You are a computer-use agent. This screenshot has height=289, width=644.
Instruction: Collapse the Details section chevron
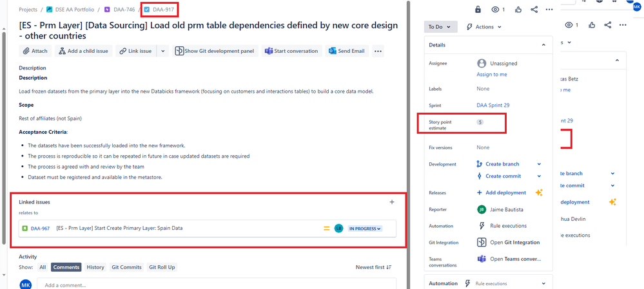coord(543,45)
